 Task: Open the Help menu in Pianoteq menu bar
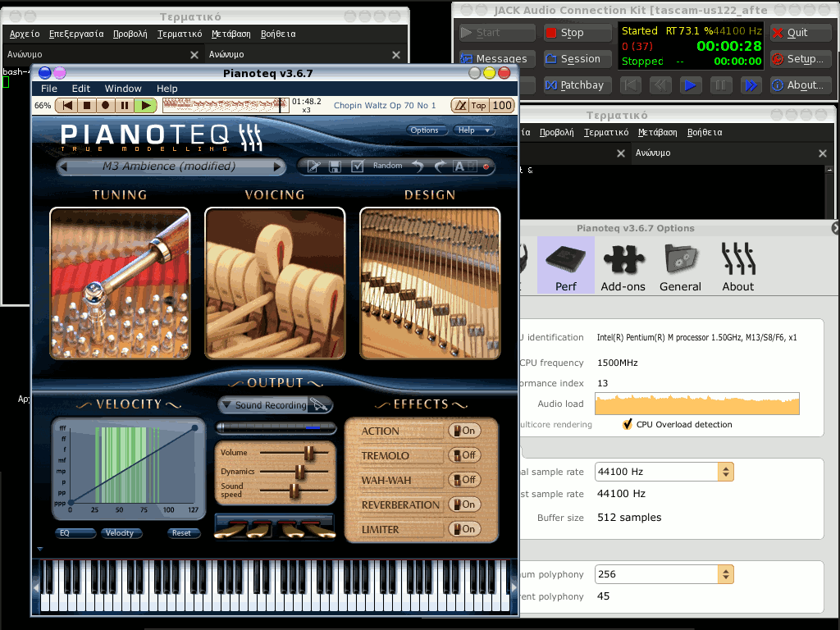coord(167,89)
